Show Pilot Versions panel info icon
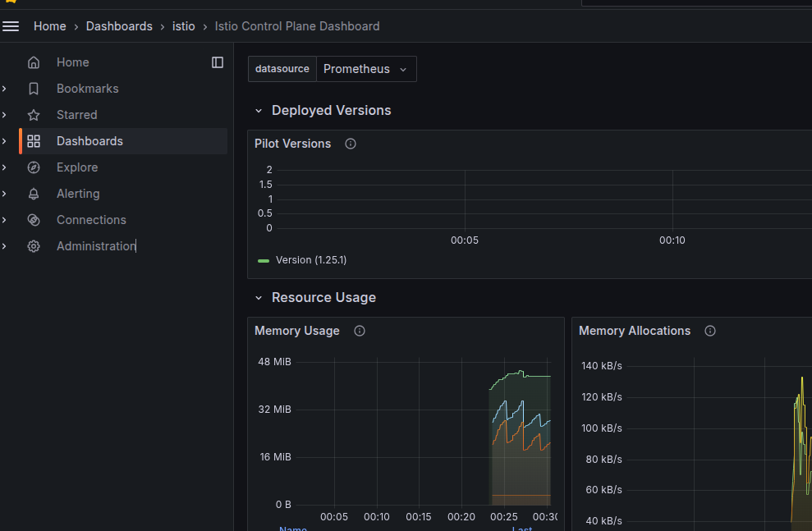This screenshot has height=531, width=812. click(351, 144)
